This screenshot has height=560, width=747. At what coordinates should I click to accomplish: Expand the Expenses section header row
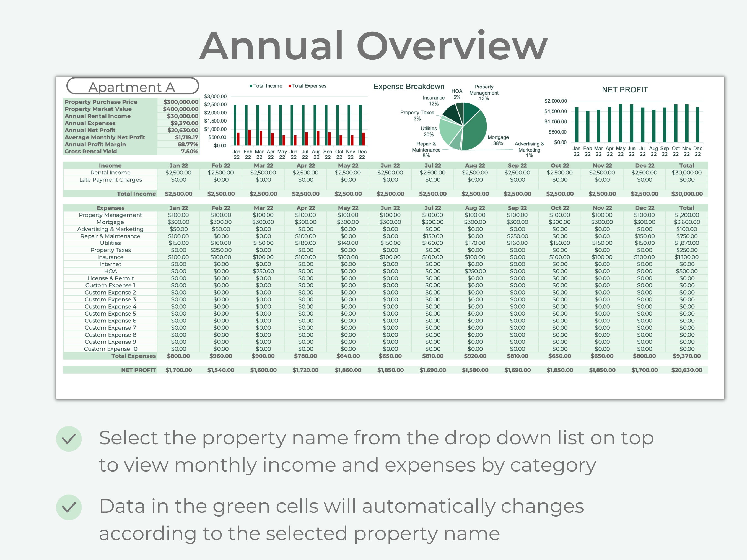click(110, 208)
